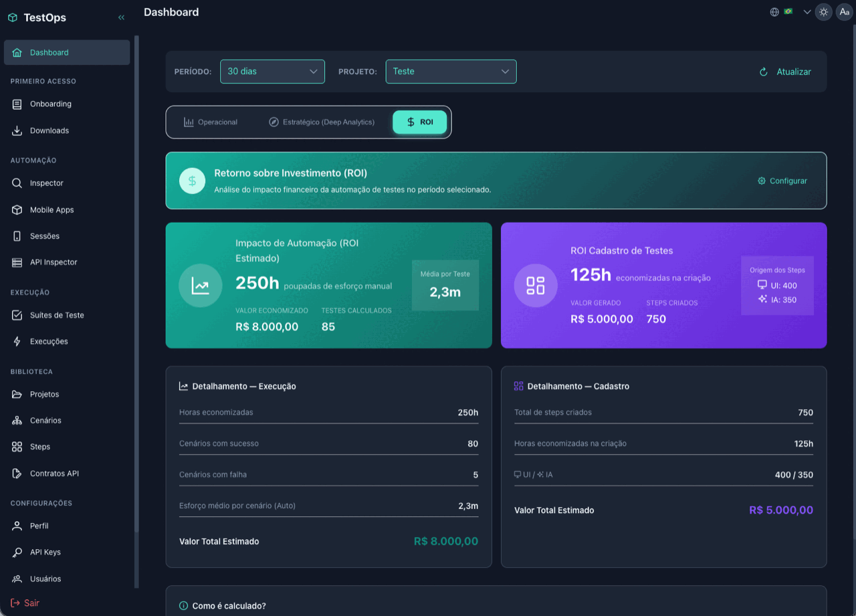Click the Atualizar refresh button
This screenshot has height=616, width=856.
(x=785, y=72)
